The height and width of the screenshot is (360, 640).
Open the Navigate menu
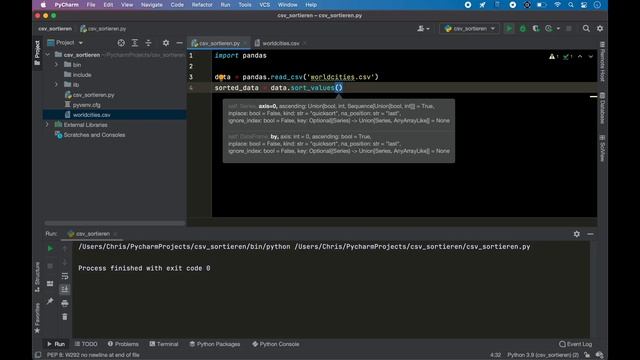pyautogui.click(x=151, y=5)
